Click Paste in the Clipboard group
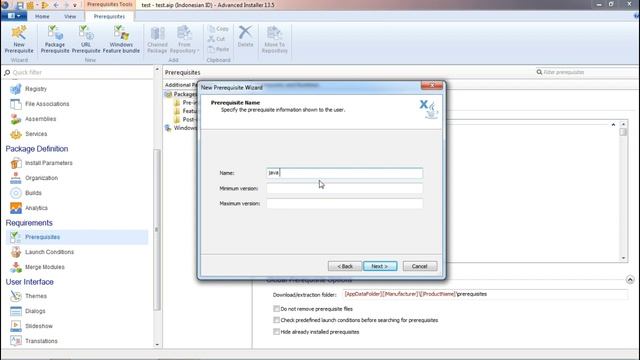The height and width of the screenshot is (360, 640). 218,49
